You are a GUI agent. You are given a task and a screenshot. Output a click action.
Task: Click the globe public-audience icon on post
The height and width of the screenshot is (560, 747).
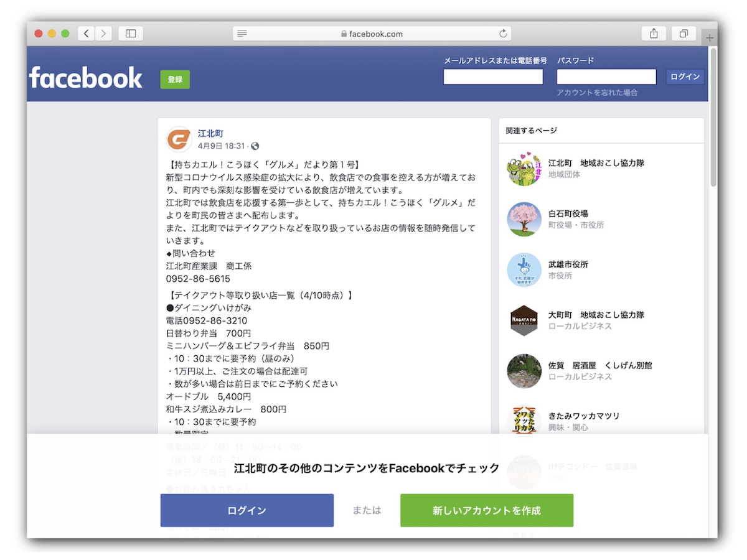tap(255, 146)
